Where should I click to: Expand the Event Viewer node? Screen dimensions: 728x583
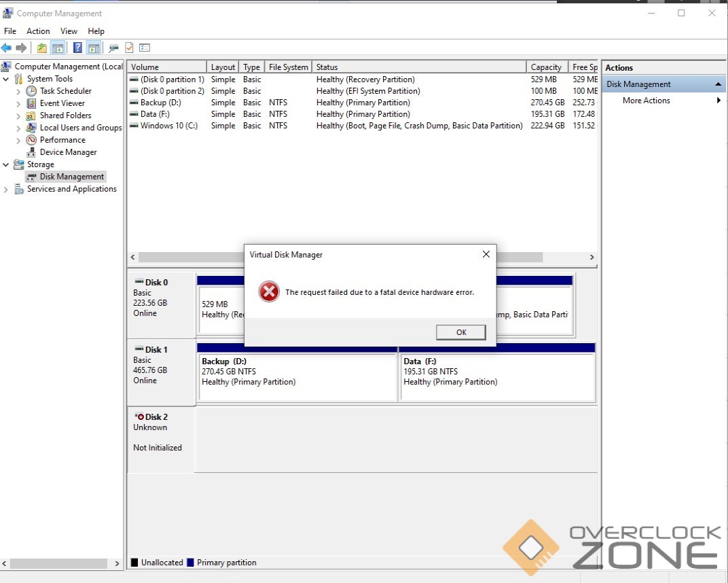click(x=18, y=103)
